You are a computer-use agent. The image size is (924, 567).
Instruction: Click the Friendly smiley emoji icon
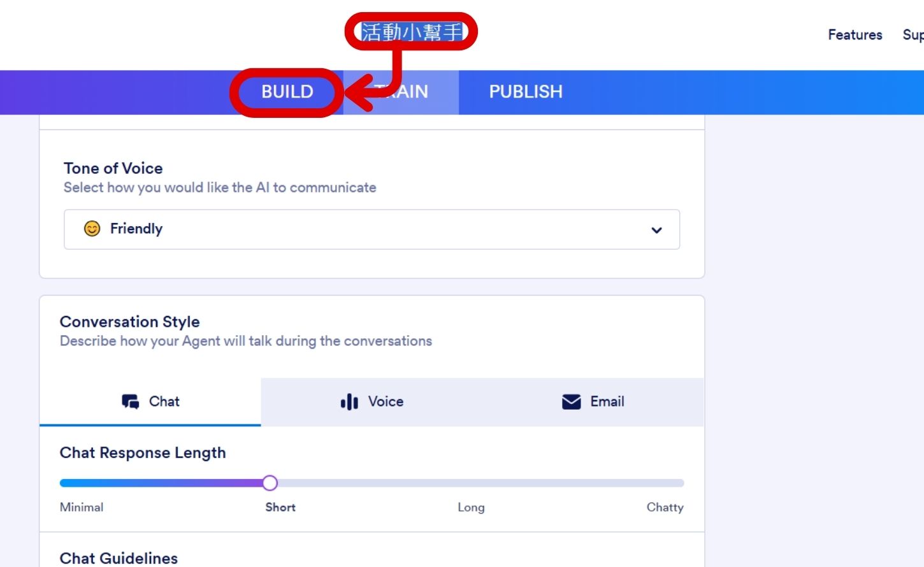click(92, 229)
